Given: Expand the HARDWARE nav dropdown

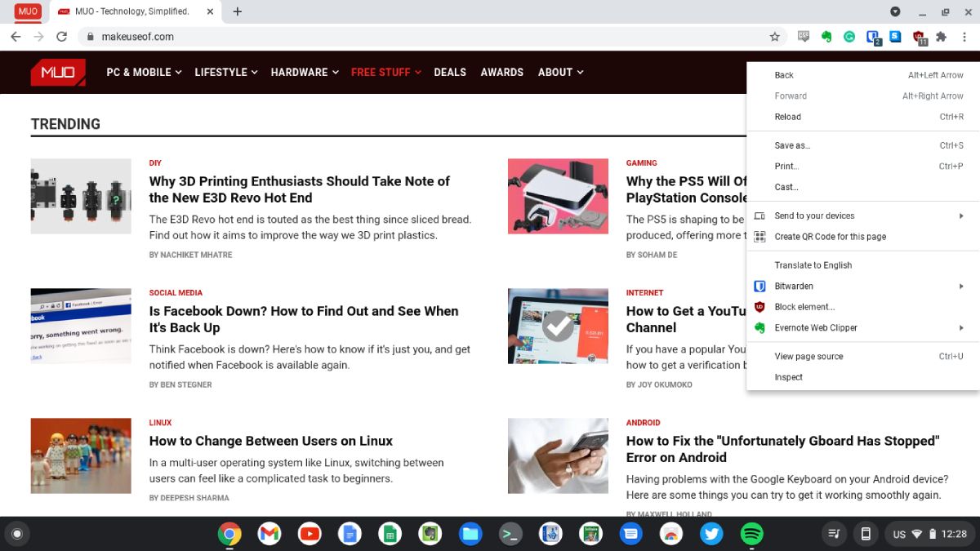Looking at the screenshot, I should click(305, 72).
